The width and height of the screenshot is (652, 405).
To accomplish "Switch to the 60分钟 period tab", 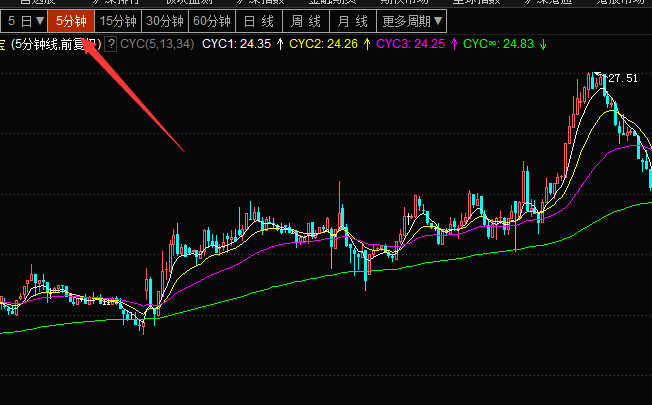I will [212, 21].
